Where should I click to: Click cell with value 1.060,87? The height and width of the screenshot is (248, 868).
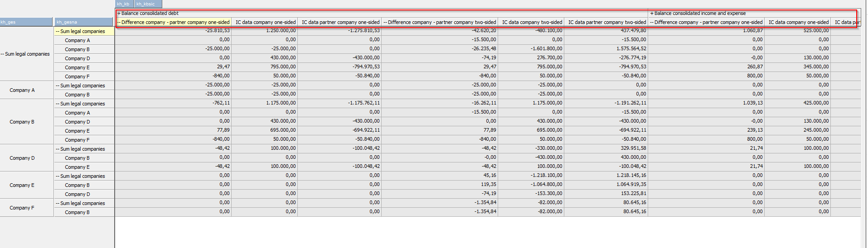(x=706, y=31)
